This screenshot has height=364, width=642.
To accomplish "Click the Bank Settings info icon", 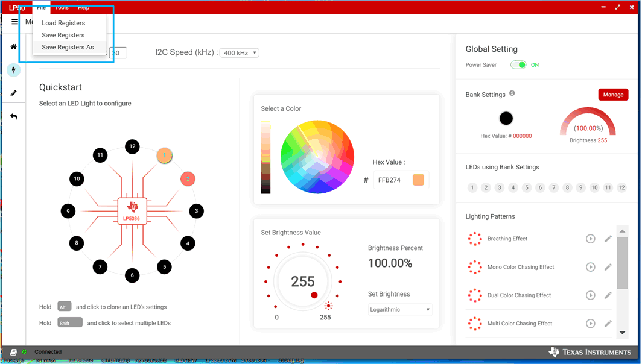I will click(512, 93).
